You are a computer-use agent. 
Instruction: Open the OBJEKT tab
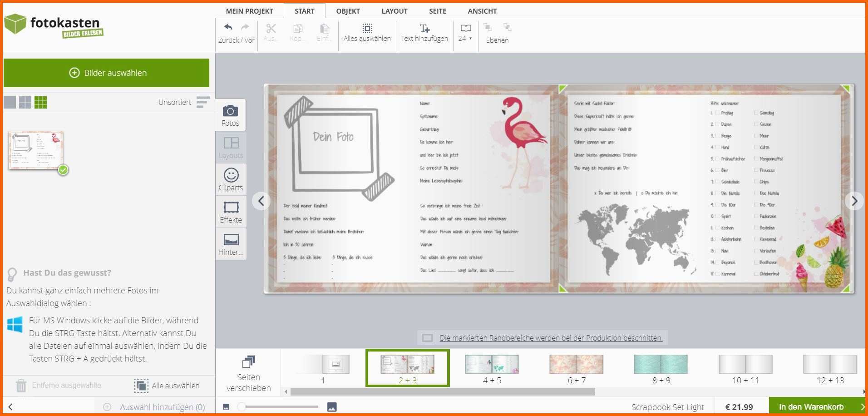(348, 11)
